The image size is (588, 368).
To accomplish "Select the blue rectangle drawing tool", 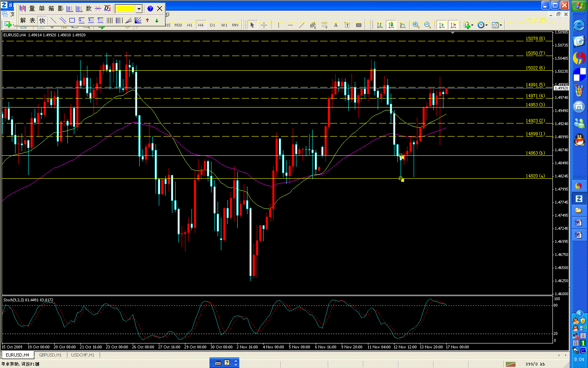I will [x=72, y=20].
